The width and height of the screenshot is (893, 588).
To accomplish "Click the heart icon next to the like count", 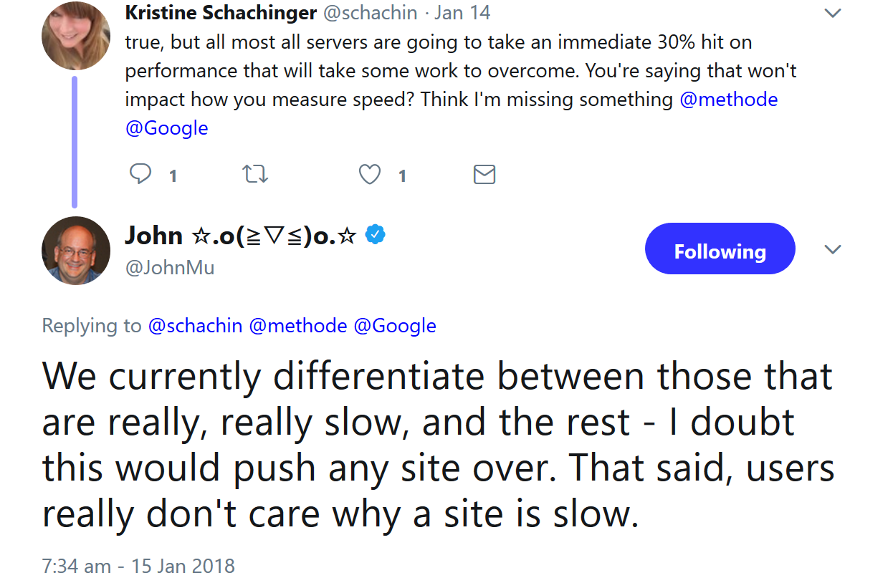I will (x=369, y=174).
